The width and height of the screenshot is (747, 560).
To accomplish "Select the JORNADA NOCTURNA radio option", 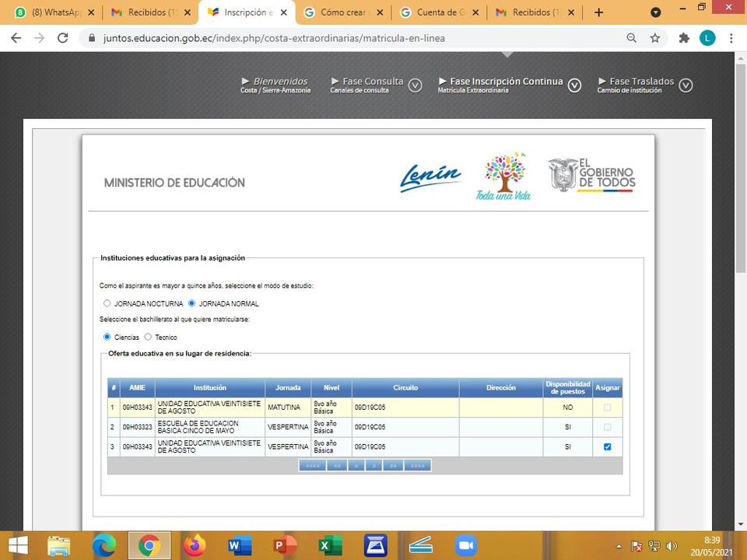I will click(107, 303).
